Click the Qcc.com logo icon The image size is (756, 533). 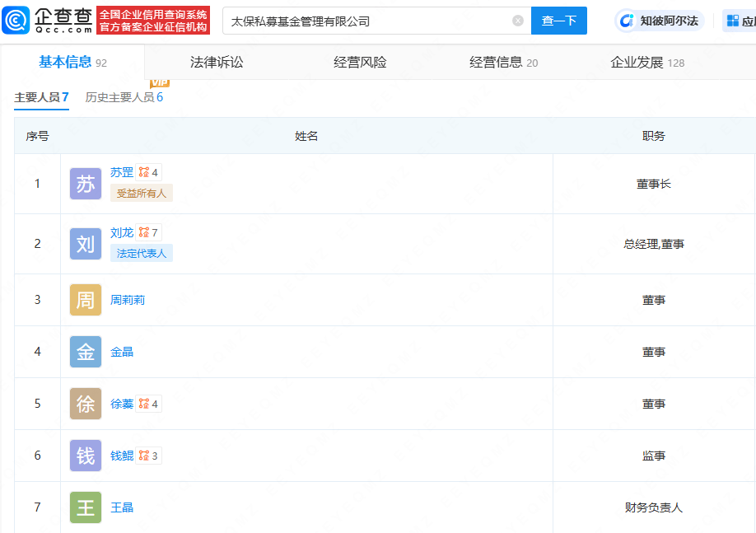click(16, 21)
